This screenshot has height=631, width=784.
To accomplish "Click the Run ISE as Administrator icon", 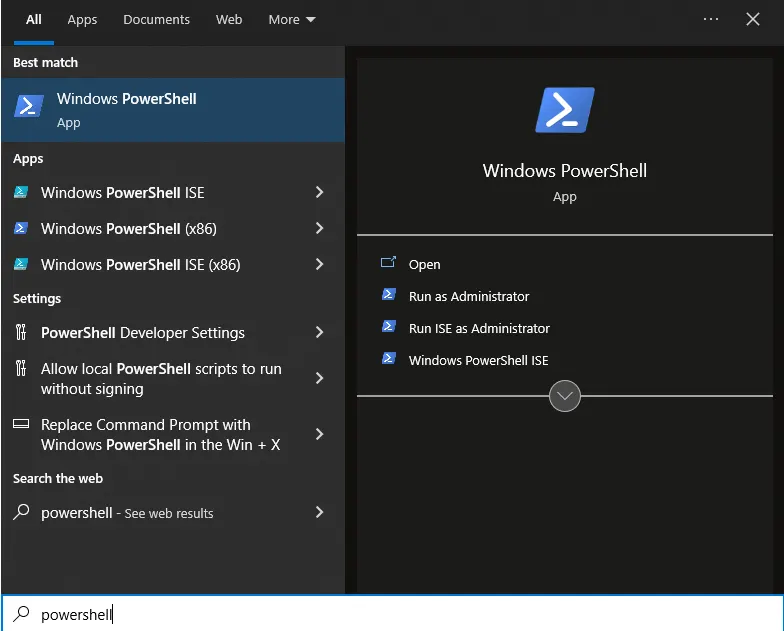I will (388, 326).
